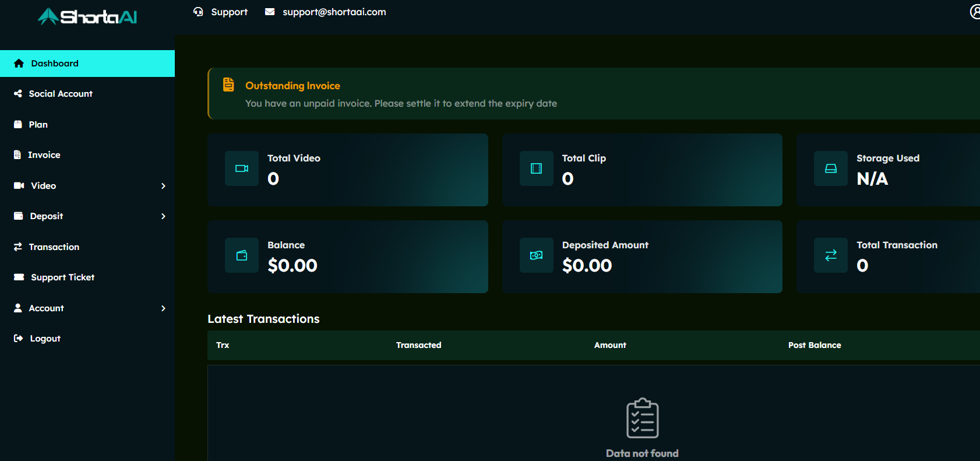Click the Total Video camera icon
The width and height of the screenshot is (980, 461).
[242, 168]
